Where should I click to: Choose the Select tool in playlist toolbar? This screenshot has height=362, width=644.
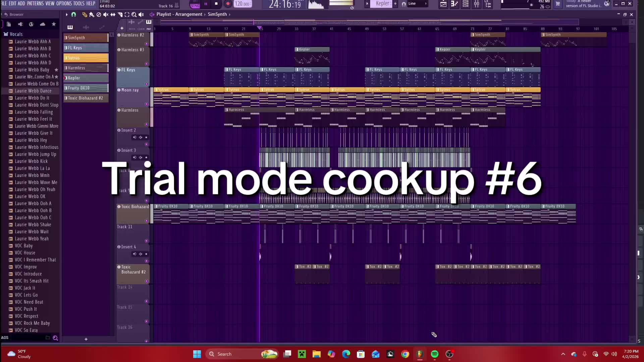tap(127, 14)
